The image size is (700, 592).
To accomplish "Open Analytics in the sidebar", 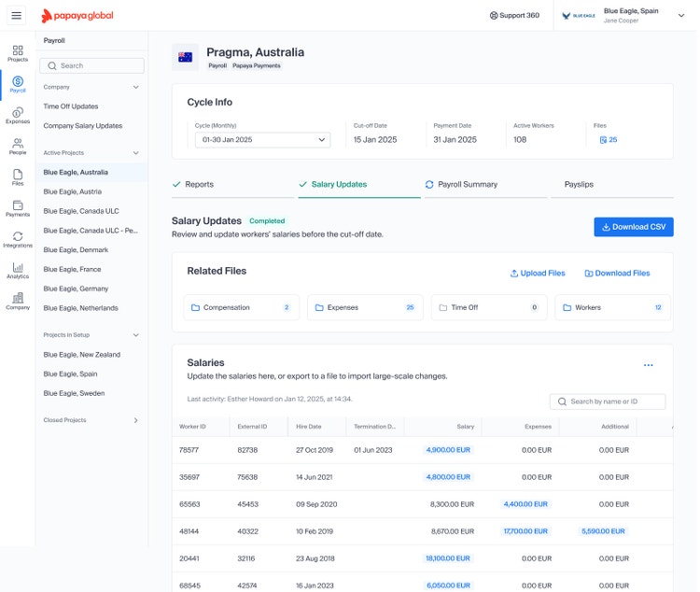I will point(18,271).
